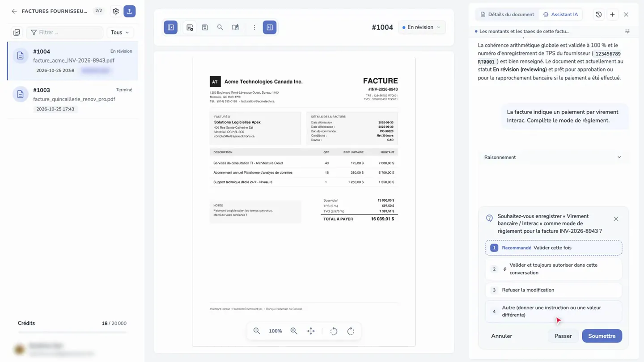
Task: Submit the choice with Soumettre
Action: pyautogui.click(x=602, y=336)
